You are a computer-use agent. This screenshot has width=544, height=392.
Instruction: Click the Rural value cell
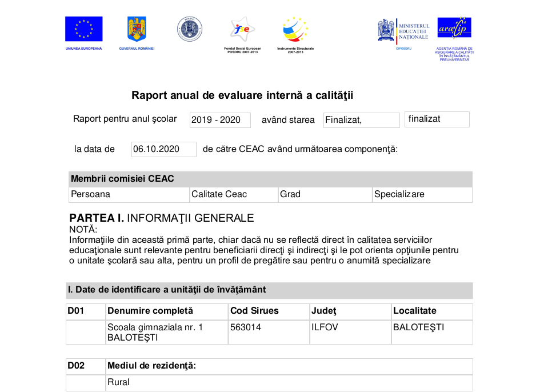pos(289,383)
